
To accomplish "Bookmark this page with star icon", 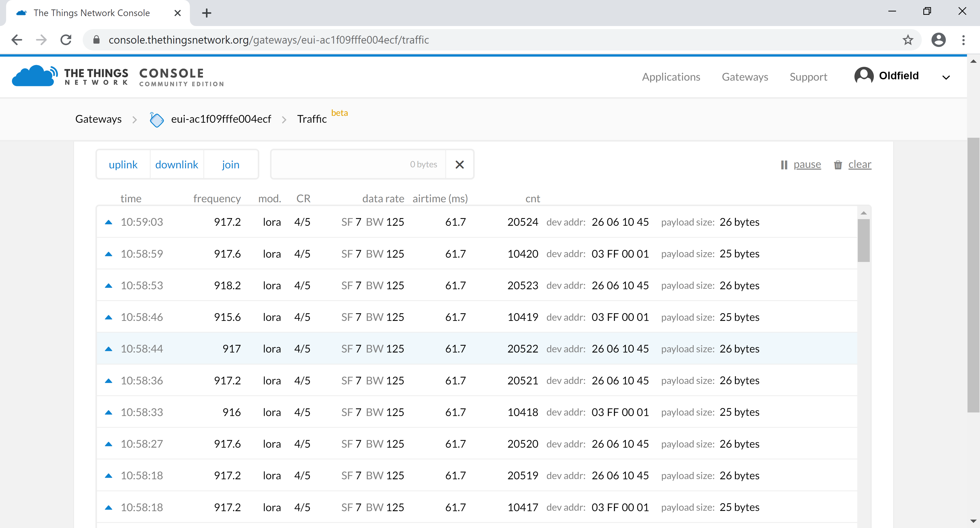I will point(908,40).
